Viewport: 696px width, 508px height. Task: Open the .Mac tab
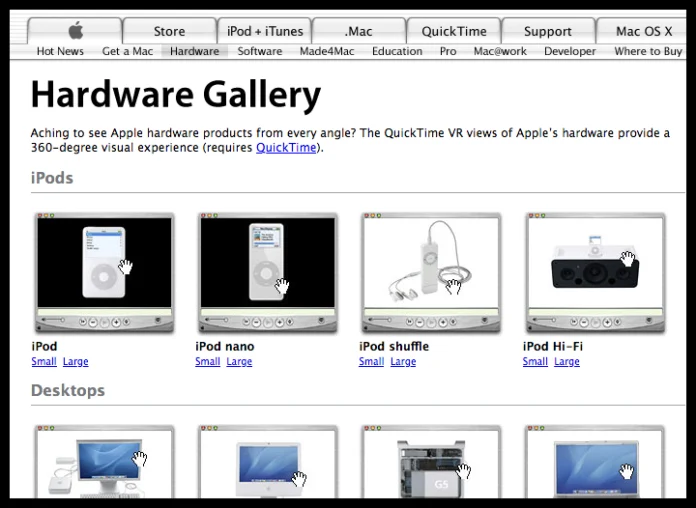point(358,31)
